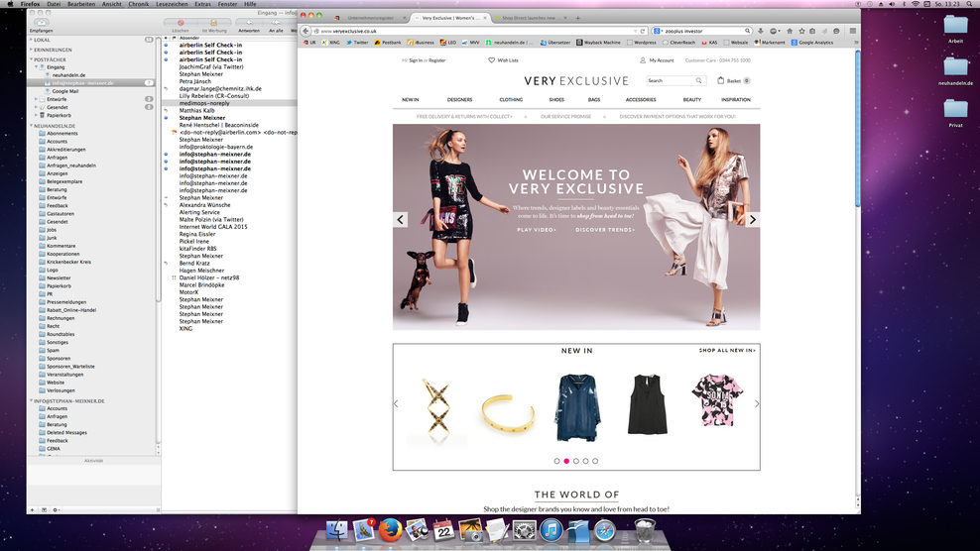Expand Papierkorb mailbox
The width and height of the screenshot is (980, 551).
tap(37, 115)
